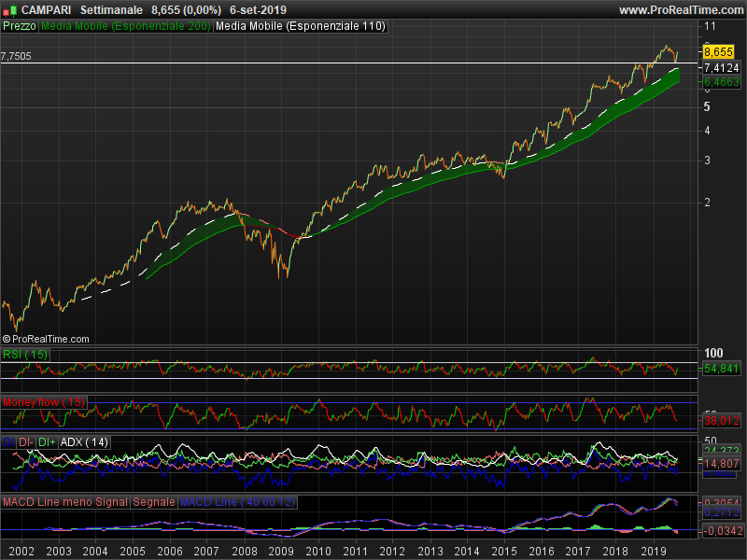
Task: Select the Prezzo indicator label
Action: pyautogui.click(x=20, y=27)
